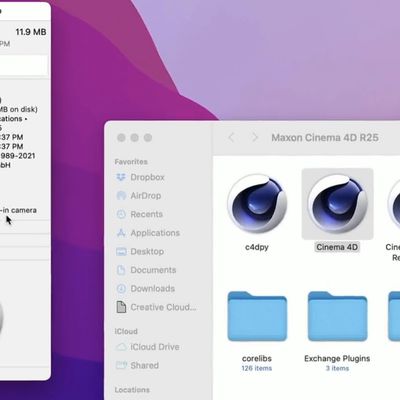The width and height of the screenshot is (400, 400).
Task: Click the corelibs folder name label
Action: [257, 359]
